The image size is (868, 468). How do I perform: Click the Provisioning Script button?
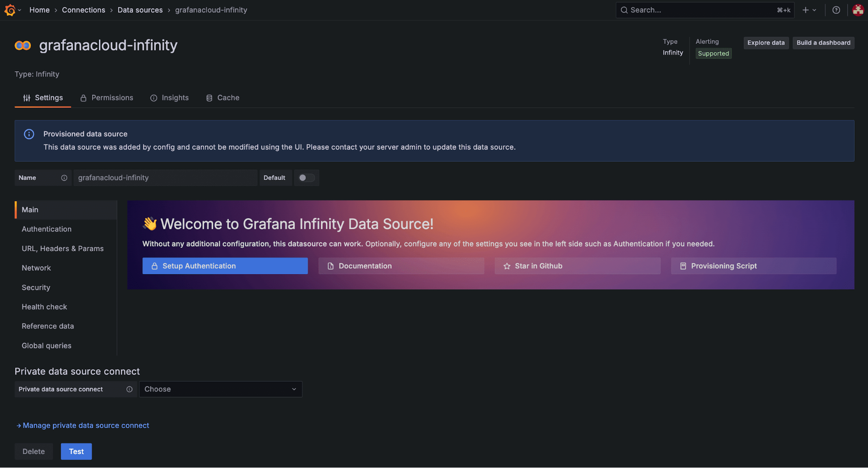pyautogui.click(x=754, y=266)
